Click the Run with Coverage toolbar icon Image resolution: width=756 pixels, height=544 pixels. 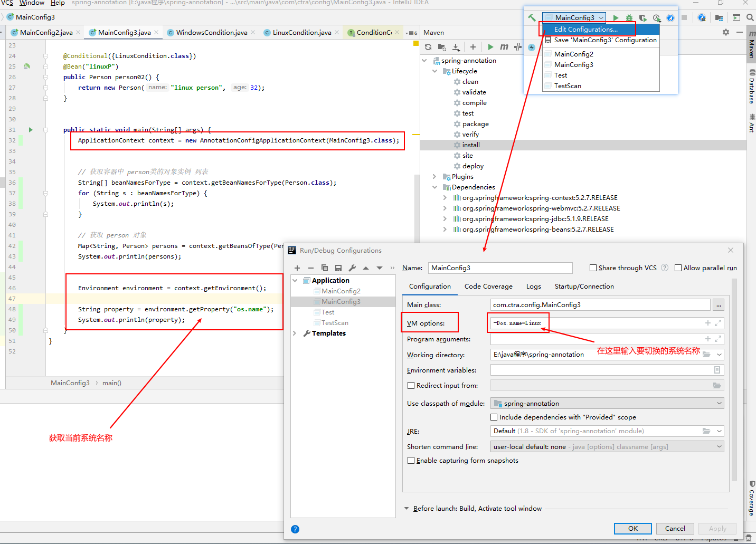point(643,17)
